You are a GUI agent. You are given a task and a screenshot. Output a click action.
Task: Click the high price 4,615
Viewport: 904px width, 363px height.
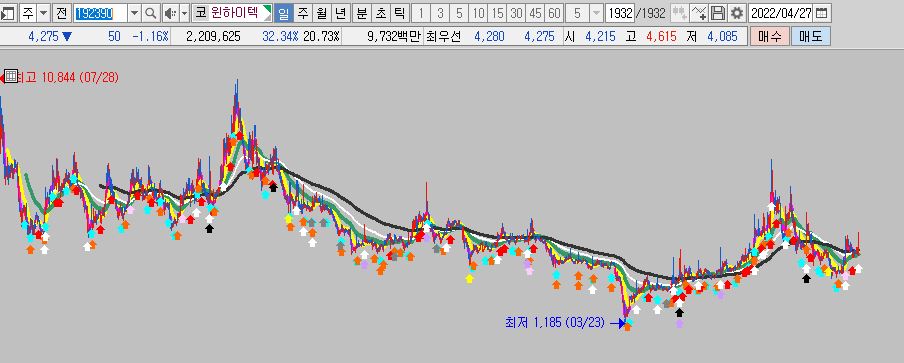point(661,37)
